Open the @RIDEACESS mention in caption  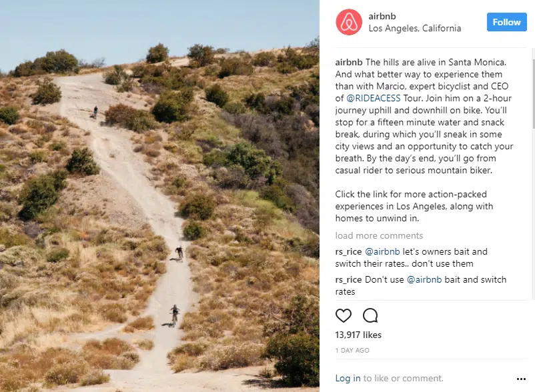coord(374,98)
